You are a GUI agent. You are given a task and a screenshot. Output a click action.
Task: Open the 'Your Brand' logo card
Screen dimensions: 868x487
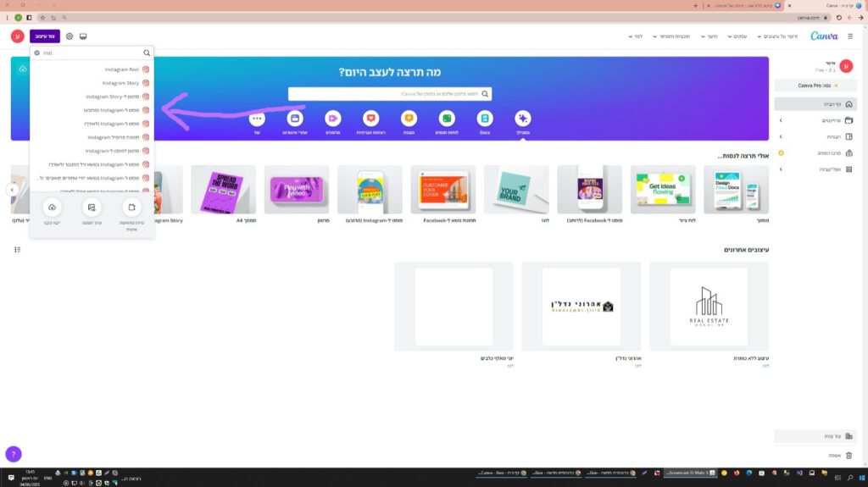pyautogui.click(x=516, y=189)
